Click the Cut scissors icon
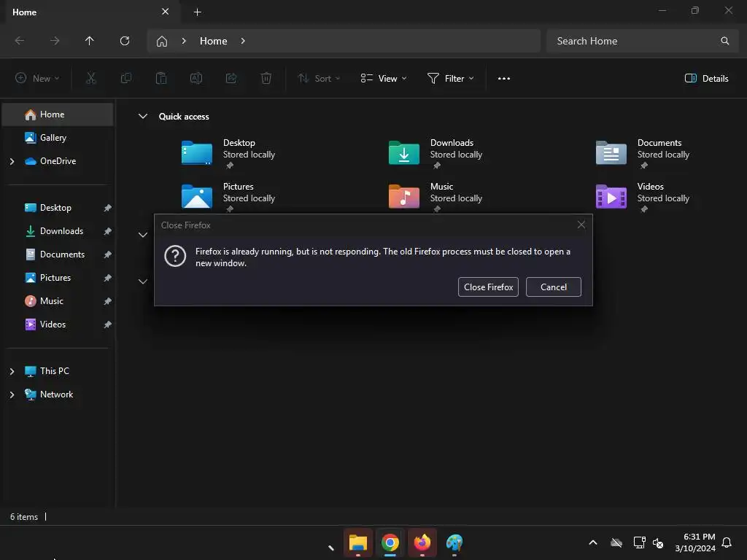This screenshot has height=560, width=747. pyautogui.click(x=90, y=78)
